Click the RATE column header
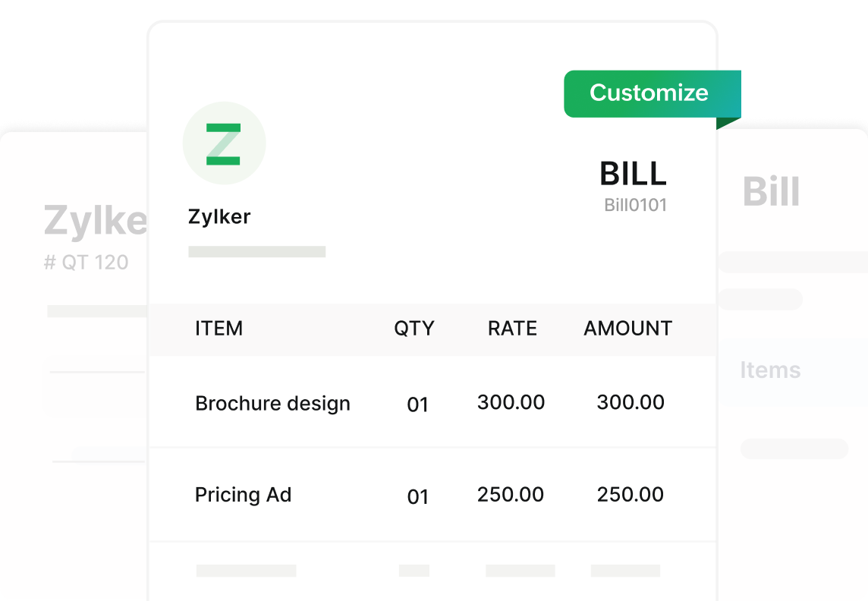 pyautogui.click(x=512, y=328)
